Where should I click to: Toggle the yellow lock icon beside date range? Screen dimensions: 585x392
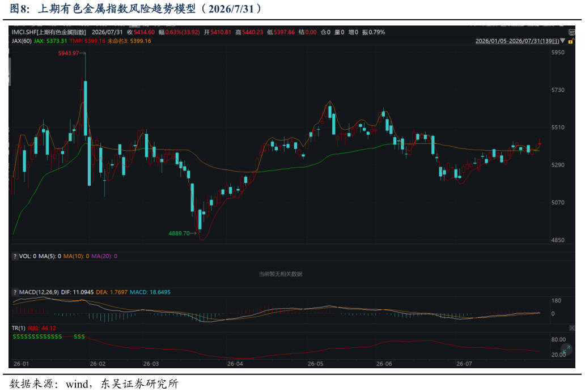570,41
